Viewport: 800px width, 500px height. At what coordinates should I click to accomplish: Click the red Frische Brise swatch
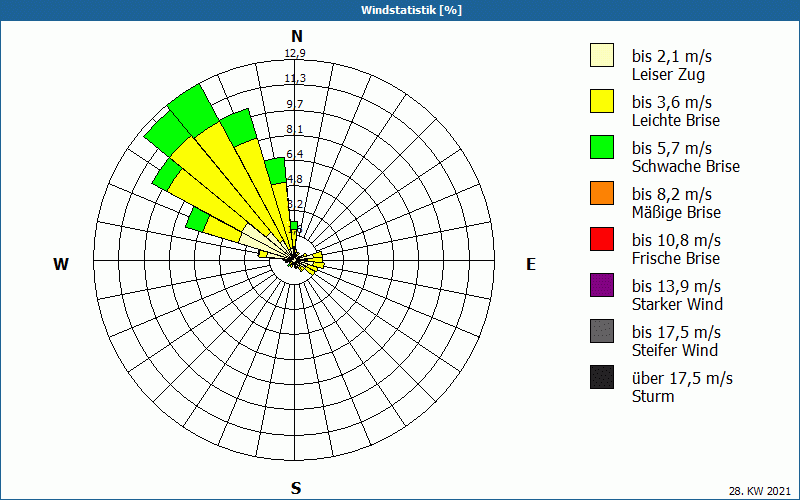[x=602, y=239]
